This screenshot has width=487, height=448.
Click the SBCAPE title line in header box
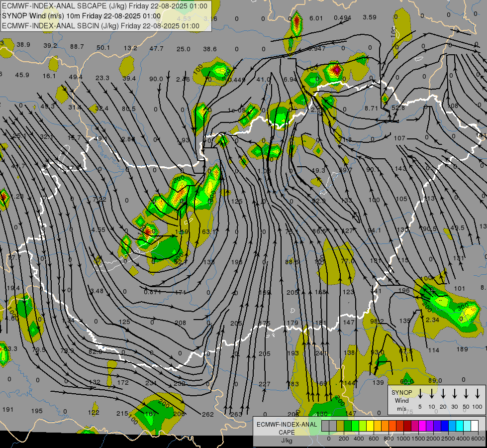point(104,6)
